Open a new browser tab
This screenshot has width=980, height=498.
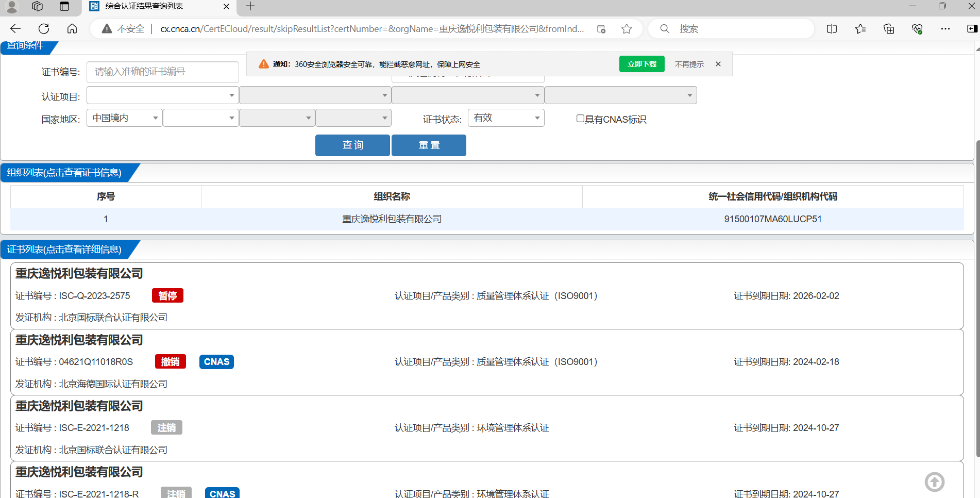pos(250,6)
